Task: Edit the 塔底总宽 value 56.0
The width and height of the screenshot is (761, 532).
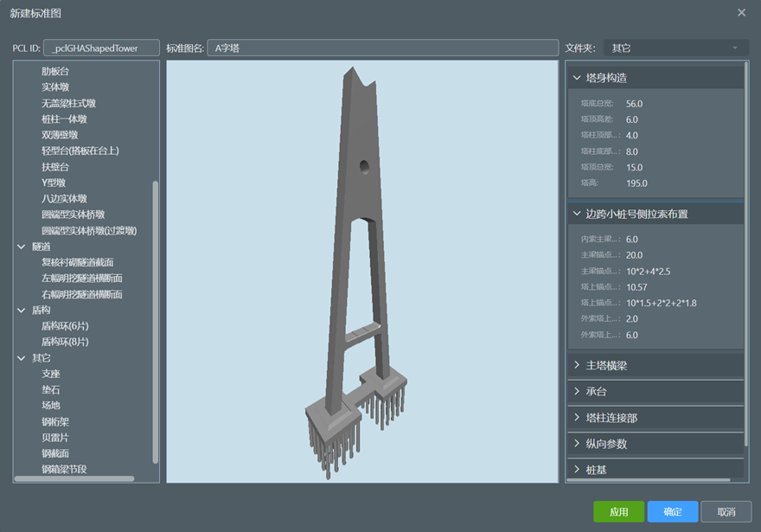Action: pos(634,104)
